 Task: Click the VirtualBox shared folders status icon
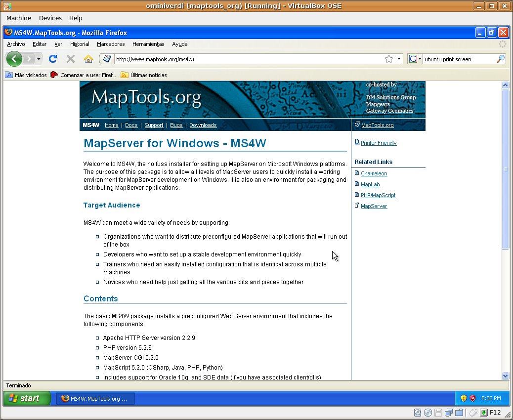(459, 413)
